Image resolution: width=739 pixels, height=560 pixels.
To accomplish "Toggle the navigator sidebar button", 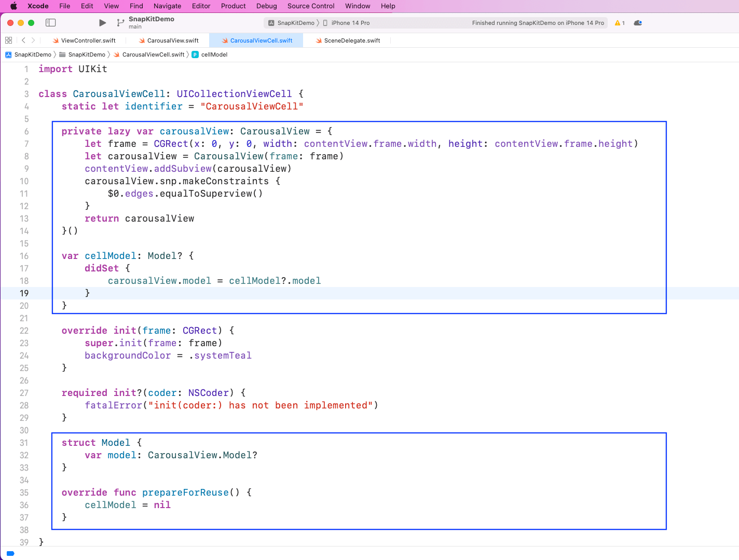I will 50,23.
